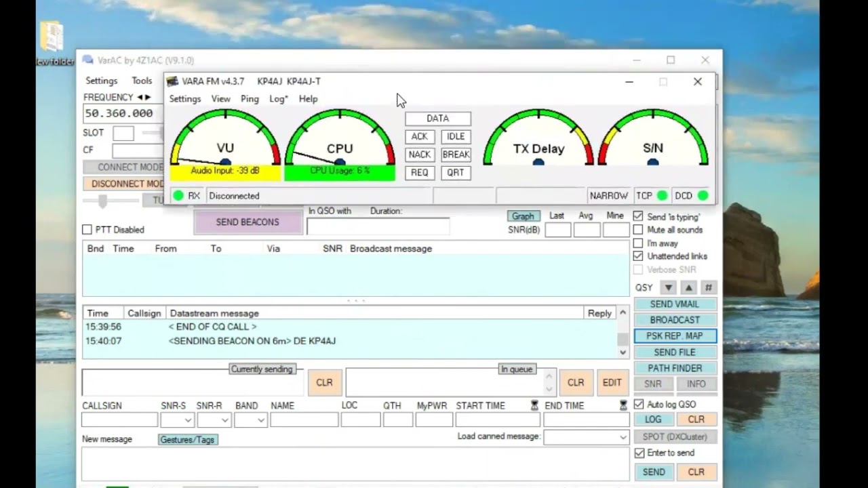The width and height of the screenshot is (868, 488).
Task: Click the frequency right arrow
Action: (148, 98)
